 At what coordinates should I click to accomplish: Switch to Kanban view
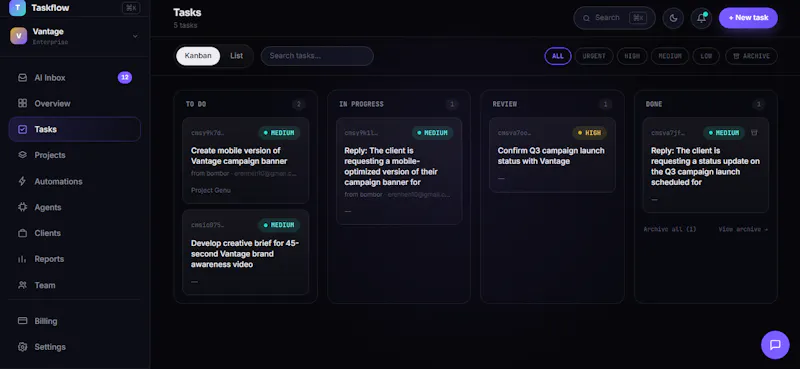pyautogui.click(x=198, y=56)
